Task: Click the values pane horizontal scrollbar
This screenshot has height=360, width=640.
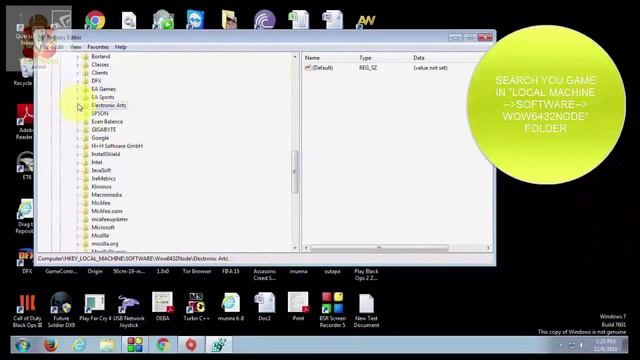Action: (x=379, y=248)
